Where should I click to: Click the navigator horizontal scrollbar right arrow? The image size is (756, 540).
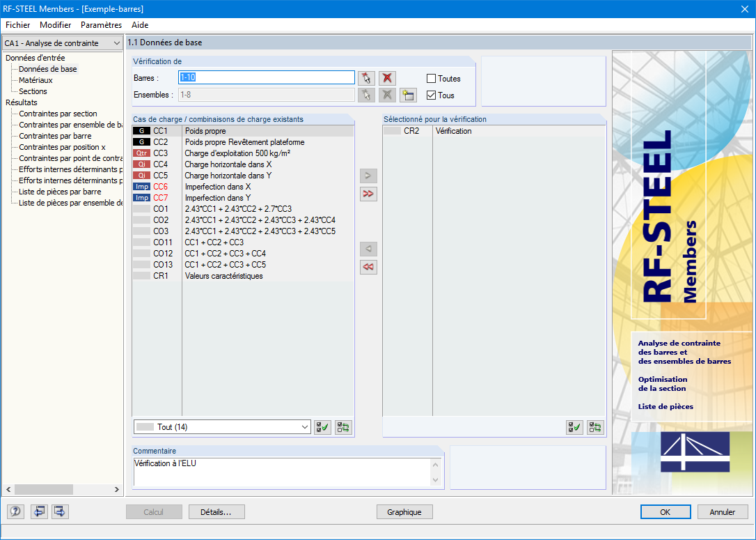tap(117, 489)
